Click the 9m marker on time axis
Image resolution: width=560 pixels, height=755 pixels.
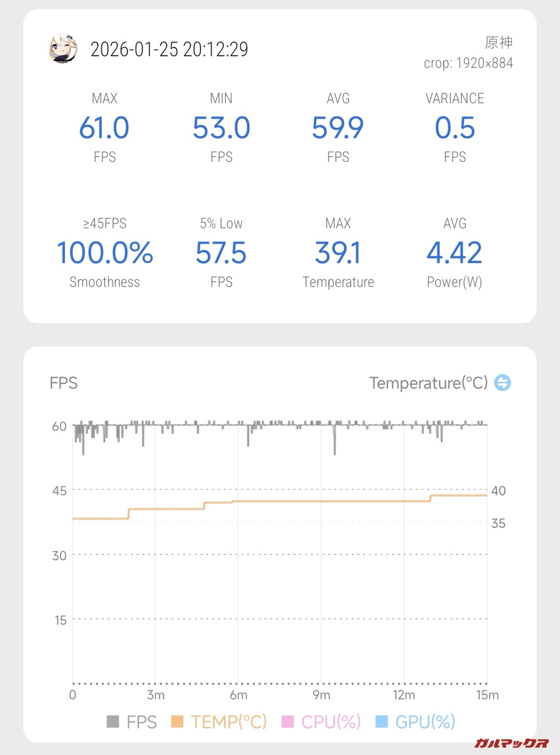[321, 695]
